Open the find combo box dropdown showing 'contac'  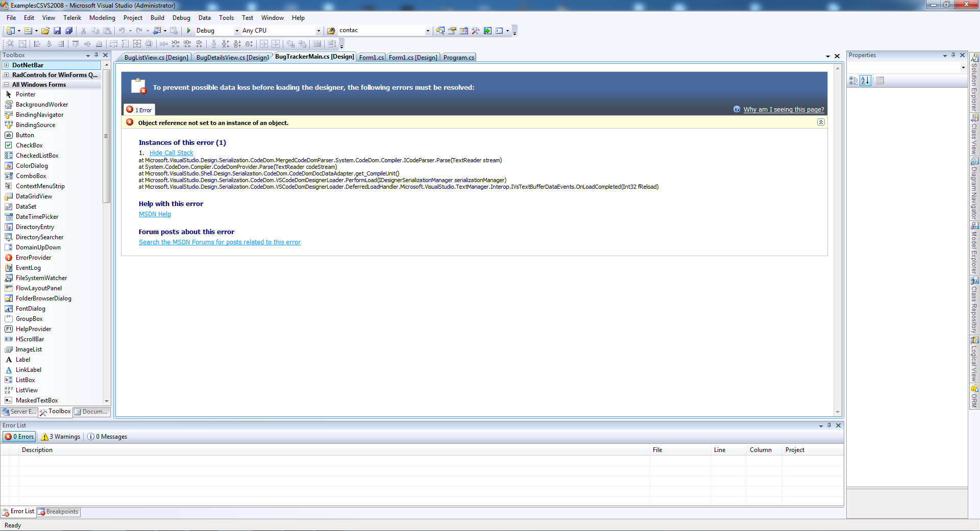[428, 31]
